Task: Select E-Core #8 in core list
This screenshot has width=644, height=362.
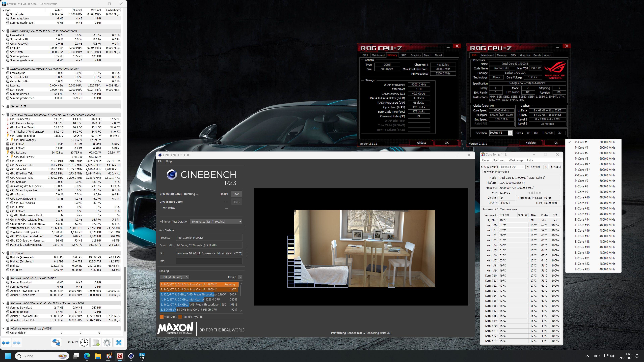Action: tap(593, 186)
